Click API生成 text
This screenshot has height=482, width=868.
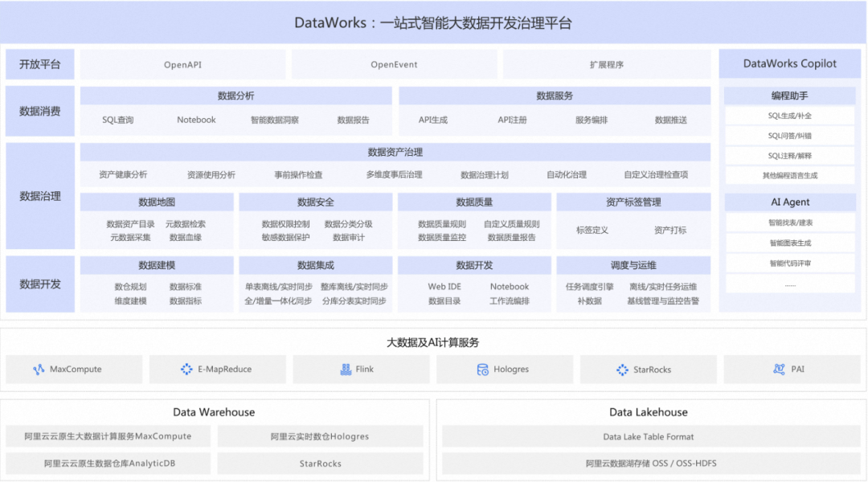[x=433, y=120]
